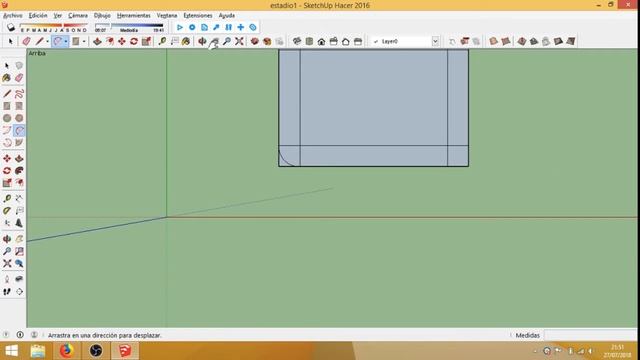The width and height of the screenshot is (640, 360).
Task: Open the Paint Bucket tool in top toolbar
Action: [186, 41]
